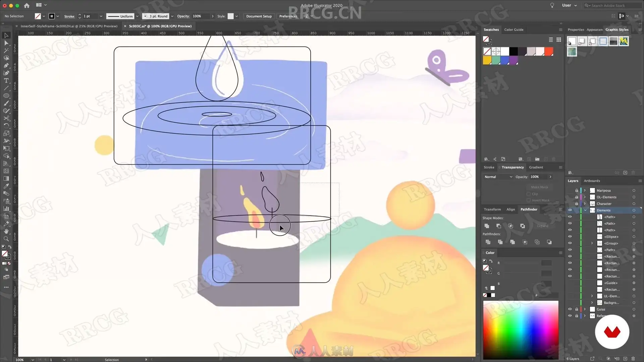Select the Zoom magnifier tool

click(x=6, y=239)
